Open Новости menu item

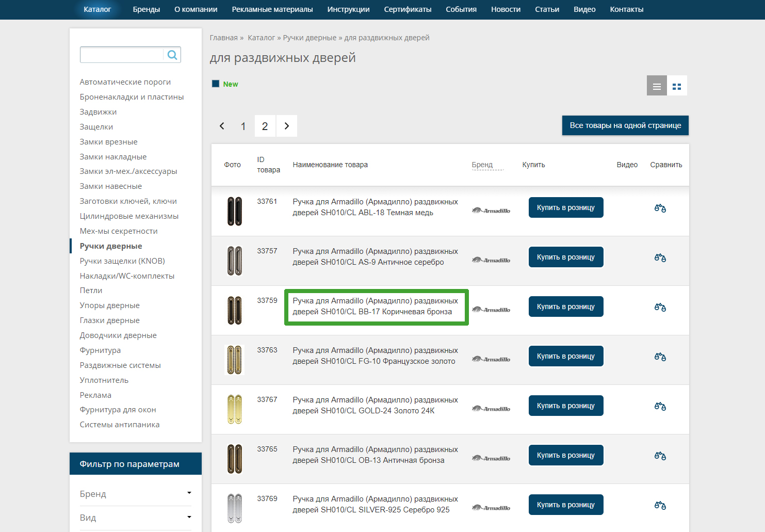[506, 9]
